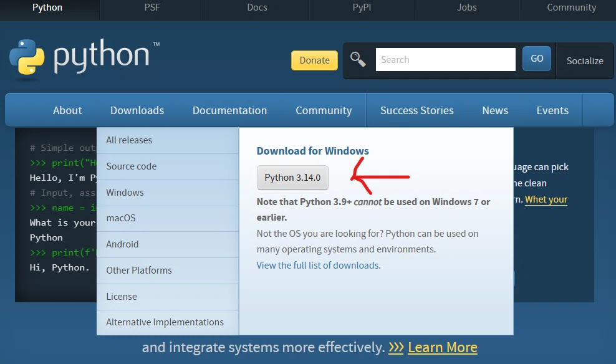Switch to the Docs top tab
Viewport: 616px width, 364px height.
[257, 8]
